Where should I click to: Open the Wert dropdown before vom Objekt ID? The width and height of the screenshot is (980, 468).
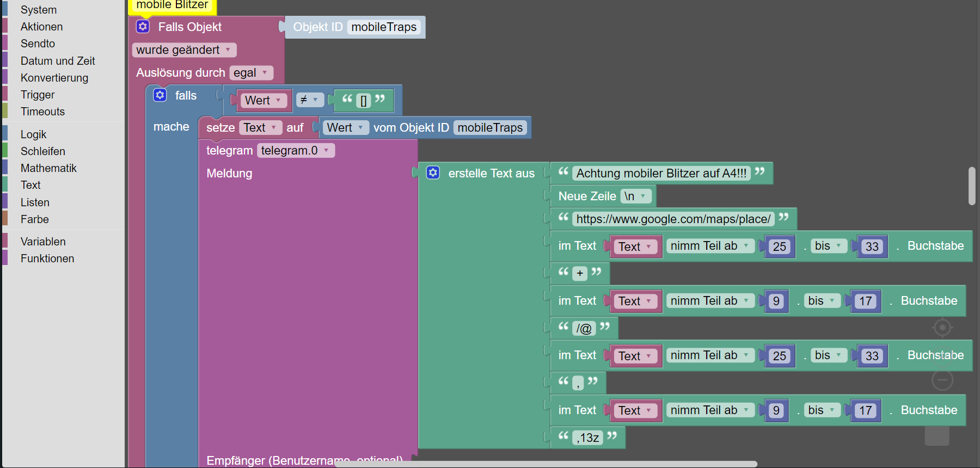point(346,127)
